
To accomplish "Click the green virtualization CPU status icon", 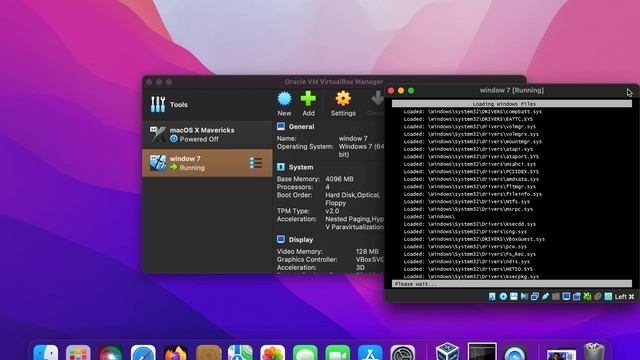I will click(x=587, y=296).
